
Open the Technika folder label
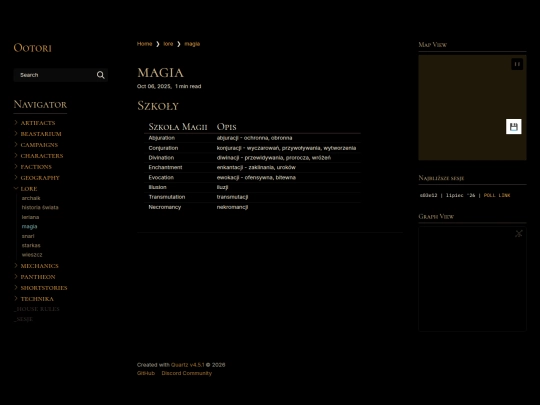tap(37, 299)
